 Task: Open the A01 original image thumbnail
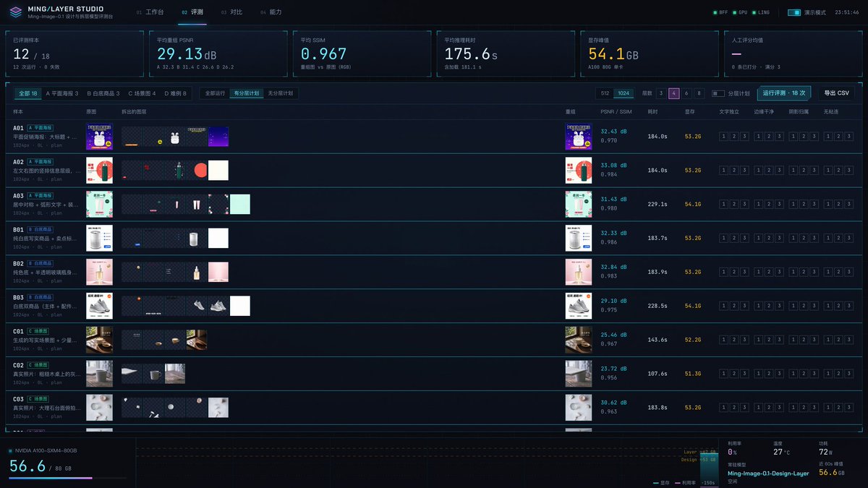(99, 136)
